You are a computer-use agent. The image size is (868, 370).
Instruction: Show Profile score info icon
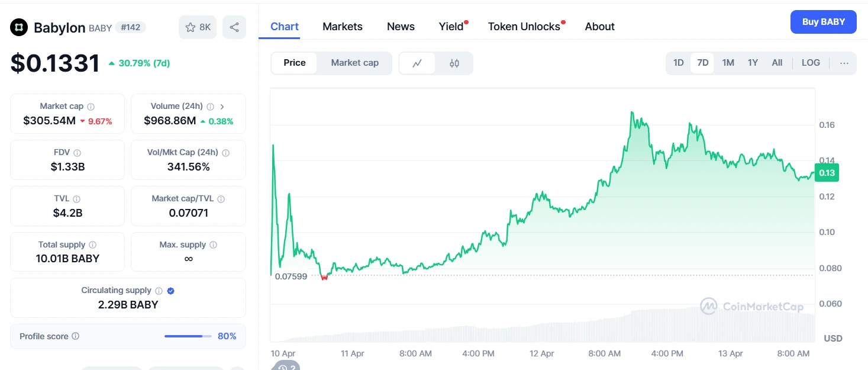click(75, 336)
